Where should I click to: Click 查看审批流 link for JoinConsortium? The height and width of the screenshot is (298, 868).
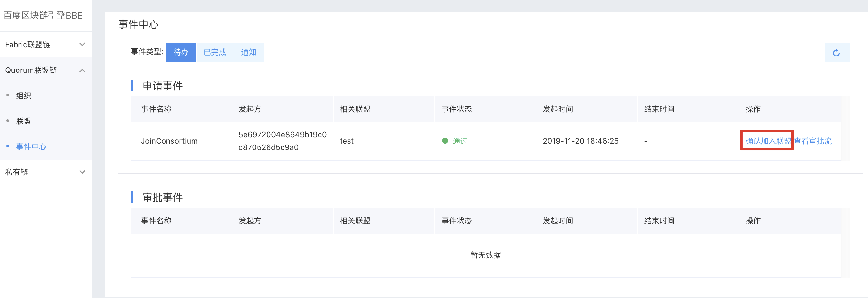pos(813,141)
